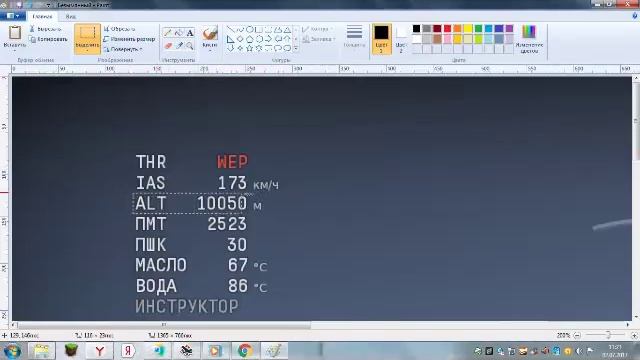The image size is (640, 360).
Task: Expand the Повернуть rotate menu
Action: tap(123, 49)
